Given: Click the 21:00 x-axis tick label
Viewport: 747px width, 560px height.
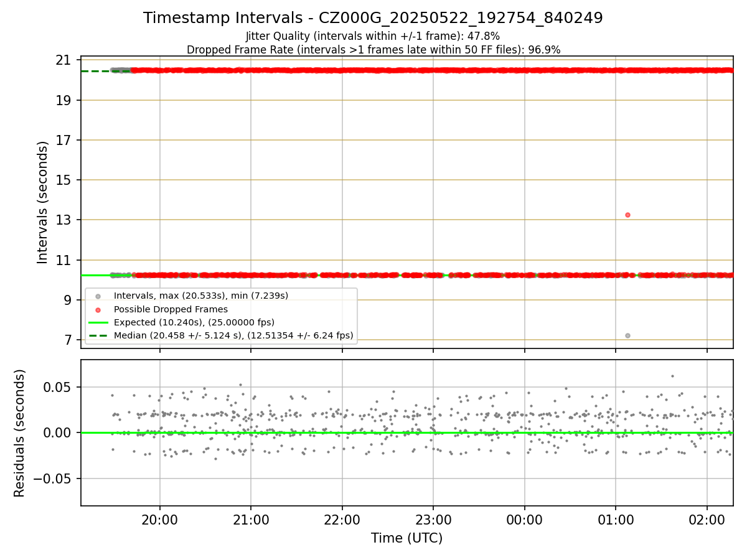Looking at the screenshot, I should 251,520.
